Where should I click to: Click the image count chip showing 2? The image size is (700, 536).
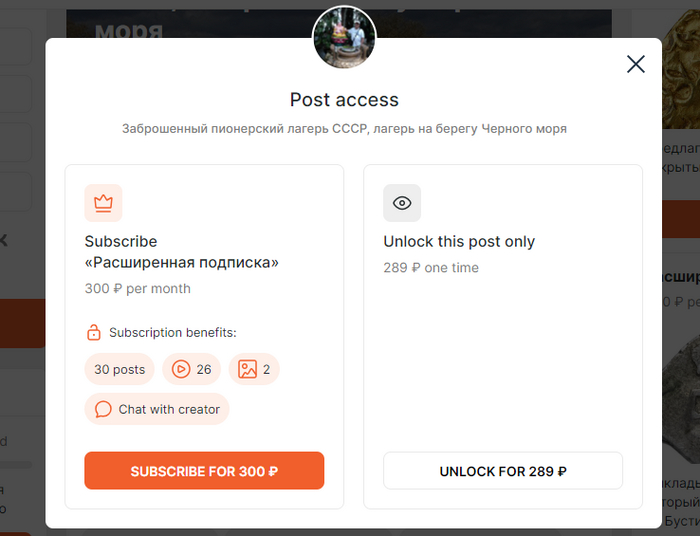(254, 369)
